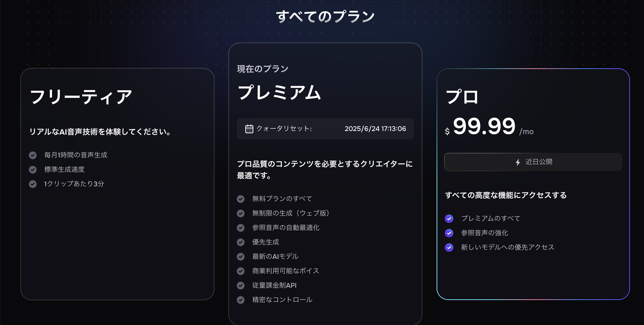Click the purple check beside プレミアムのすべて
This screenshot has height=325, width=644.
pos(449,219)
